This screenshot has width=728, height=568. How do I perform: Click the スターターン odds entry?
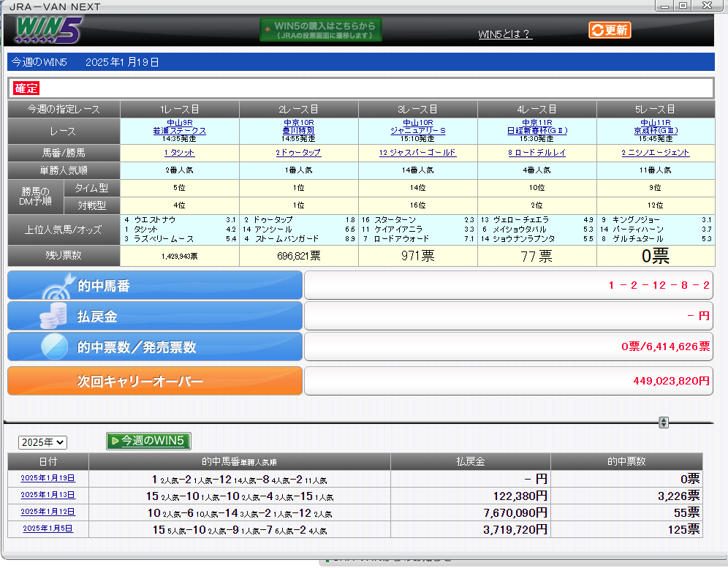pos(418,220)
